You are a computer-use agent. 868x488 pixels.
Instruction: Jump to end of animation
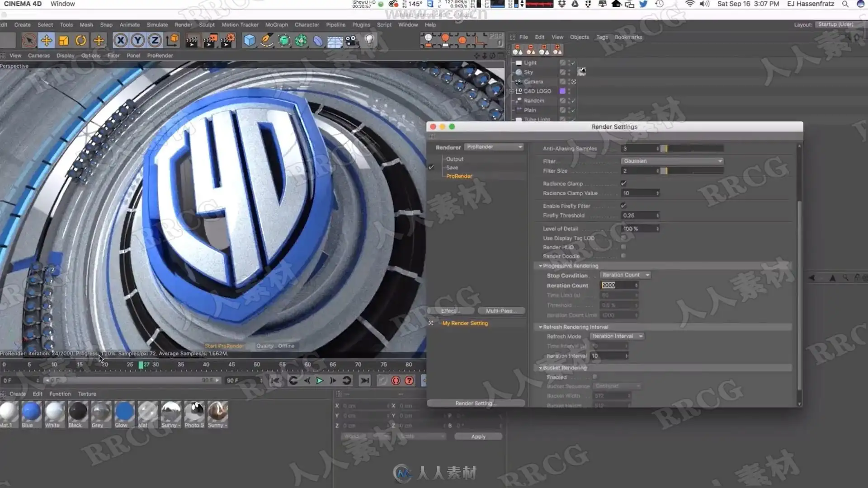pos(364,380)
